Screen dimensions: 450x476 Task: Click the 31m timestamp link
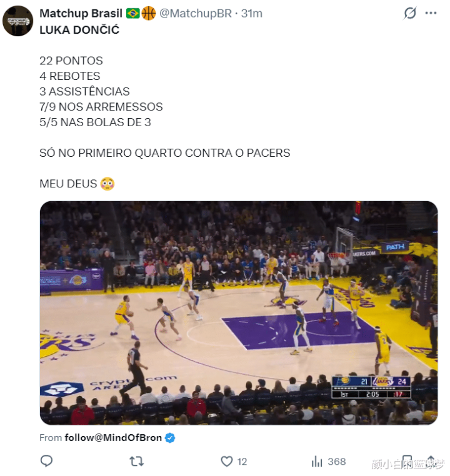[x=252, y=13]
